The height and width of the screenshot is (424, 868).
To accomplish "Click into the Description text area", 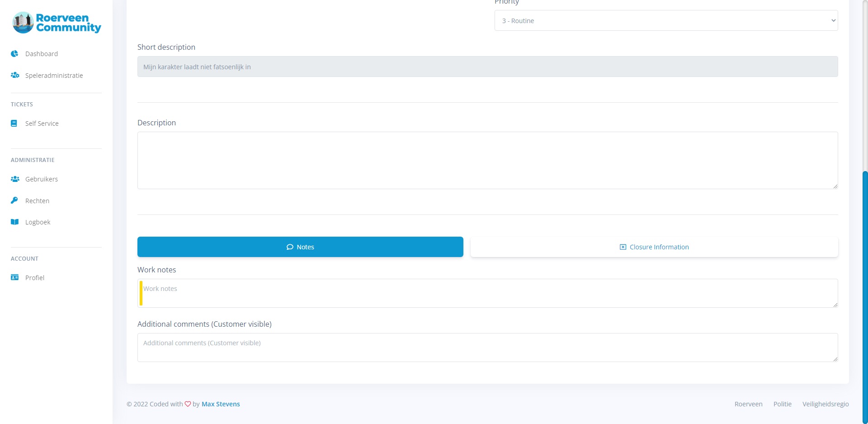I will 487,161.
